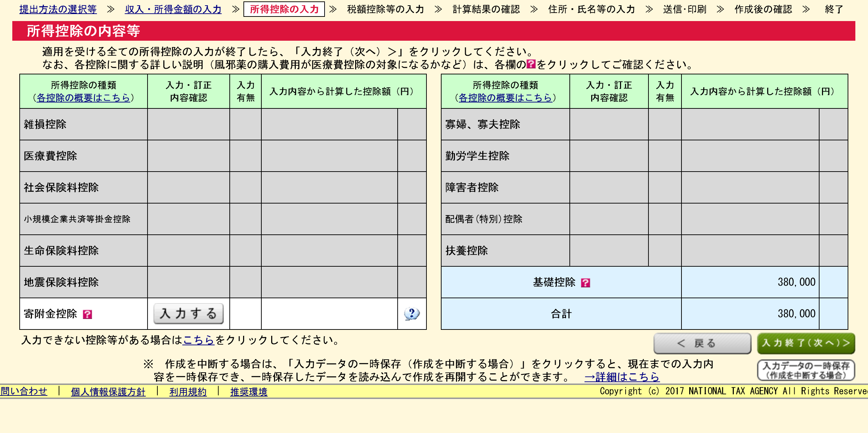Viewport: 868px width, 433px height.
Task: Click こちら link for unavailable deductions
Action: point(198,340)
